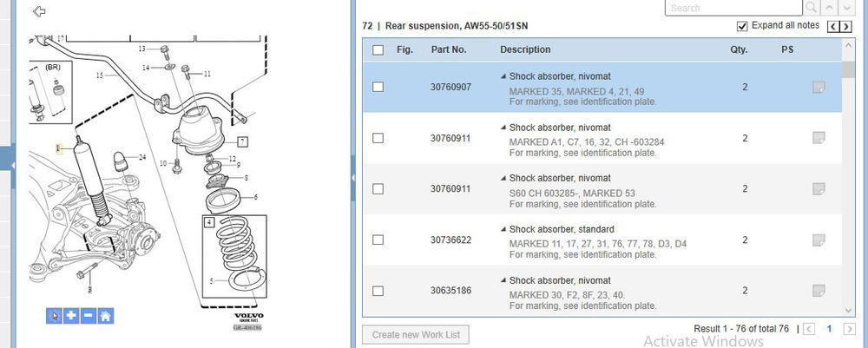Image resolution: width=868 pixels, height=348 pixels.
Task: Open note icon for part 30736622
Action: coord(819,240)
